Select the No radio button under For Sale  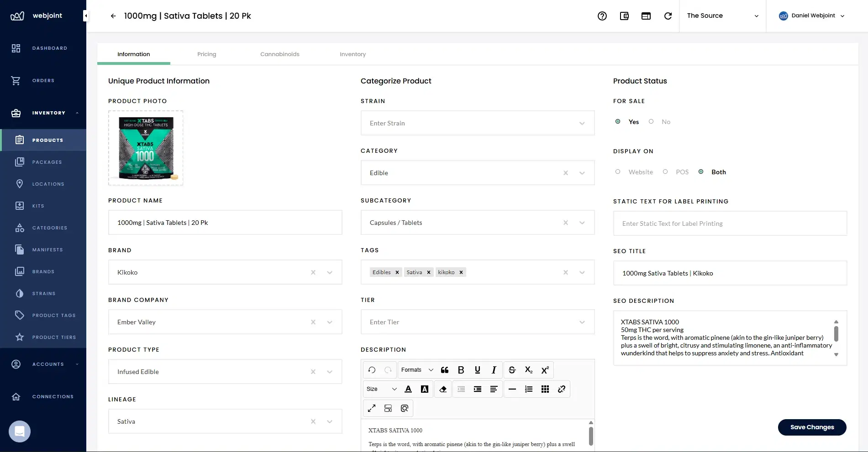point(651,121)
